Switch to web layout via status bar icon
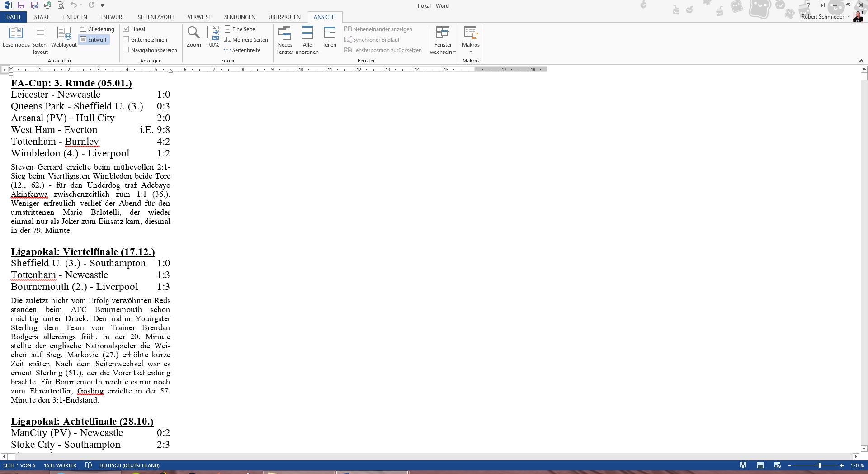The height and width of the screenshot is (474, 868). tap(777, 465)
